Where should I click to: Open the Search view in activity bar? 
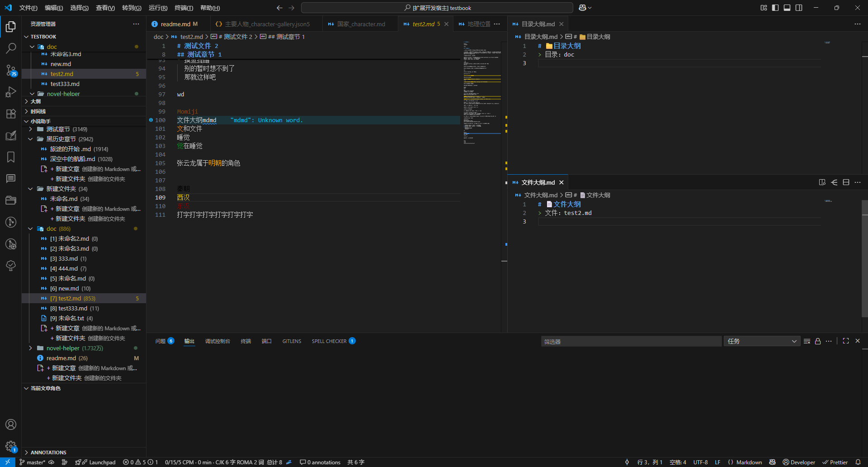pos(11,48)
